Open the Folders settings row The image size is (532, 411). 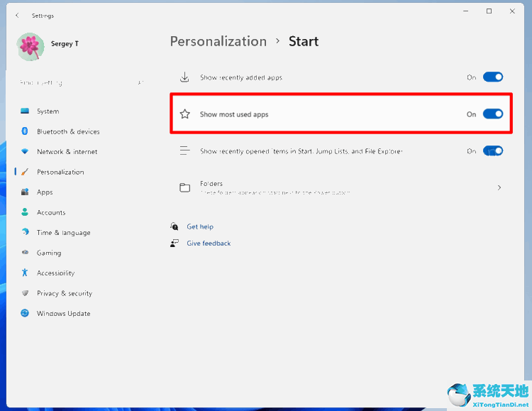(341, 187)
